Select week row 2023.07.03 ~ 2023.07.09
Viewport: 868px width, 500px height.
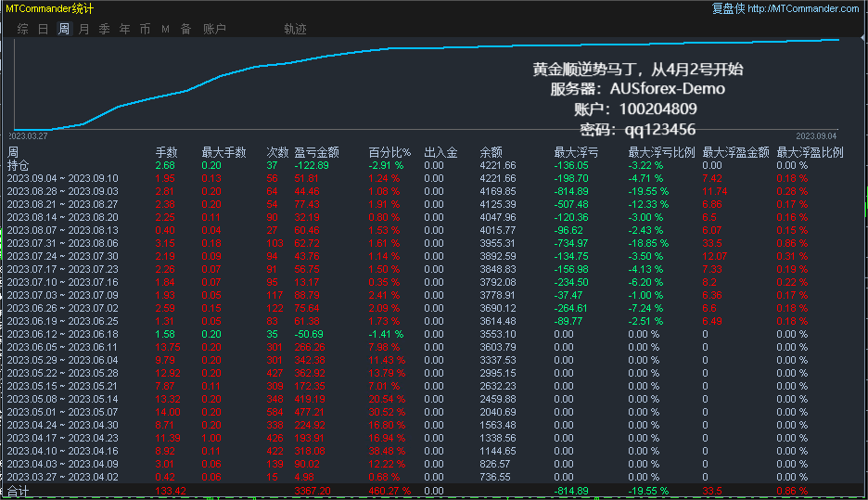[x=62, y=295]
